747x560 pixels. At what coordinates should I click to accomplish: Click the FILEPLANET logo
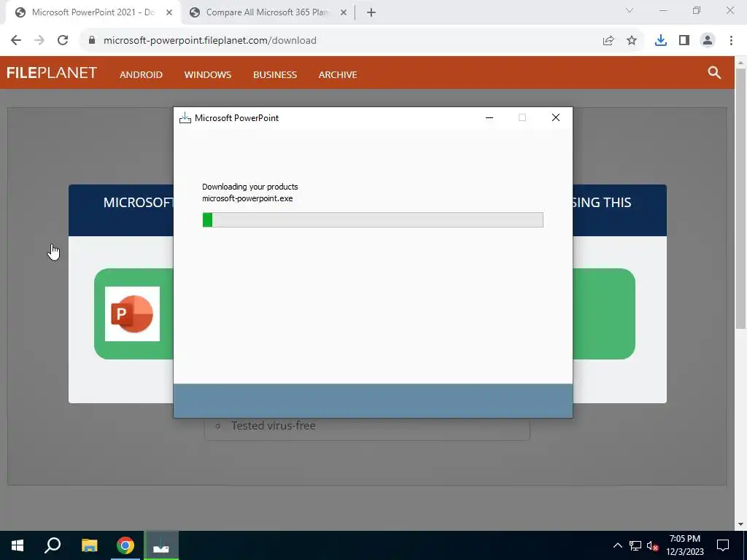tap(52, 73)
